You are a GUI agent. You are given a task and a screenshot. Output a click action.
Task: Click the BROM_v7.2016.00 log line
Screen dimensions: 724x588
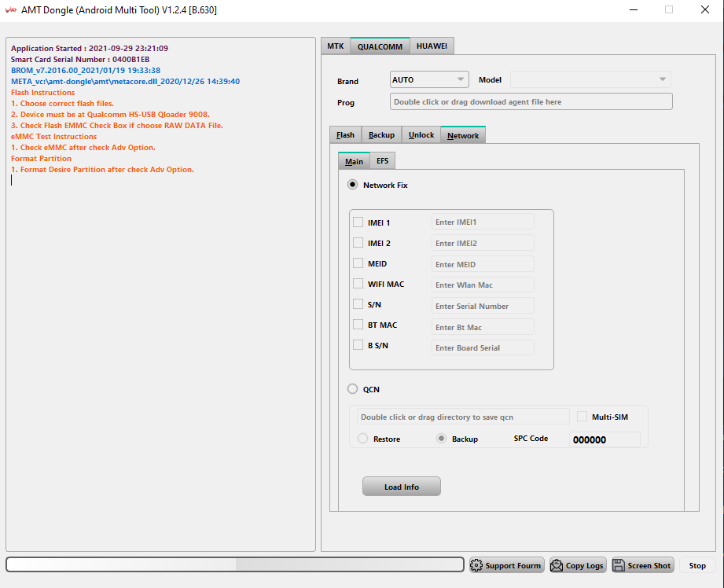coord(86,70)
